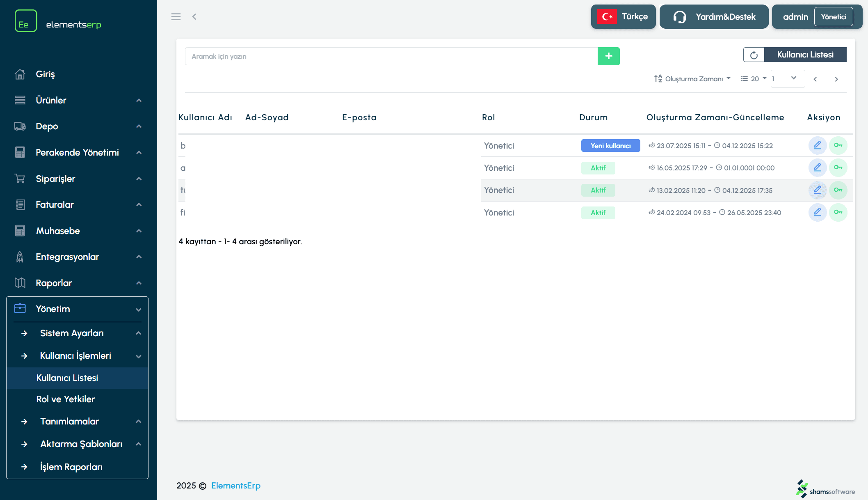Screen dimensions: 868x500
Task: Open Oluşturma Zamanı sort dropdown
Action: coord(692,79)
